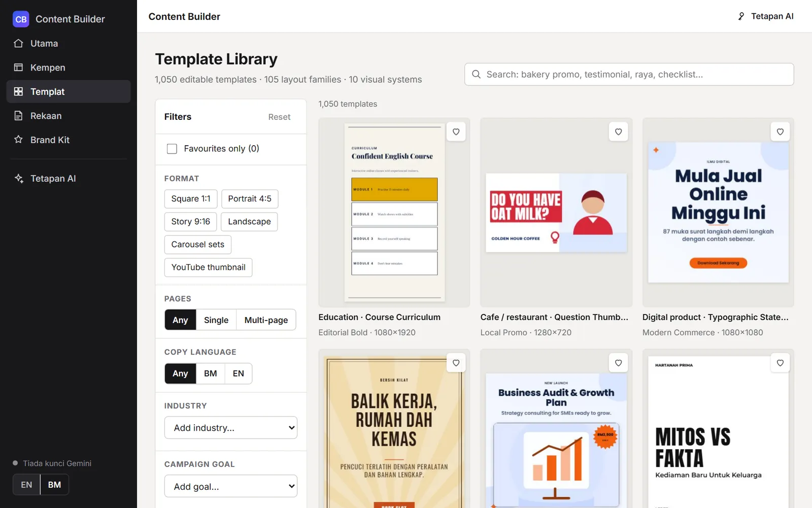Click Tetapan AI in the top bar

766,16
